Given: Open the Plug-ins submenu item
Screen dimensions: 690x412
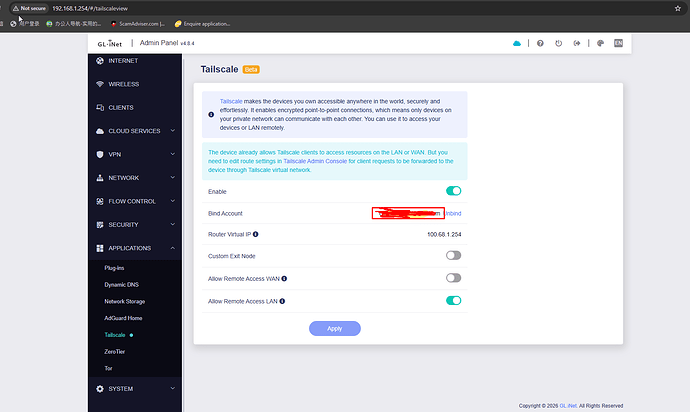Looking at the screenshot, I should pos(114,268).
